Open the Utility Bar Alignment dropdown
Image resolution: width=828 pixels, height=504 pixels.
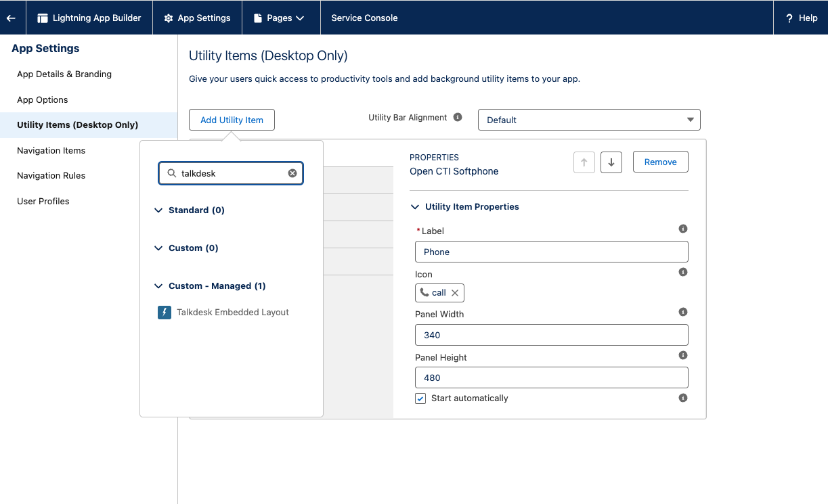tap(589, 120)
